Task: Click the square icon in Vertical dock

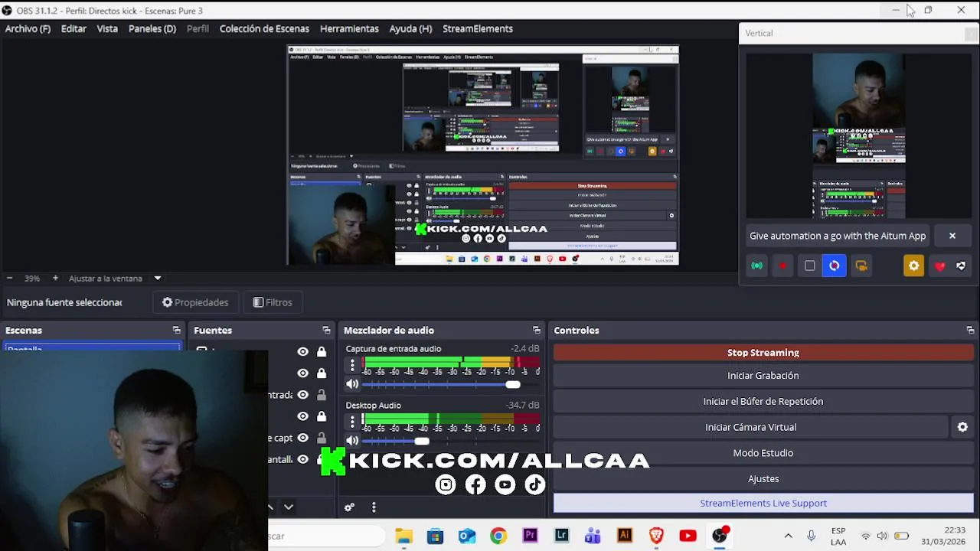Action: coord(809,266)
